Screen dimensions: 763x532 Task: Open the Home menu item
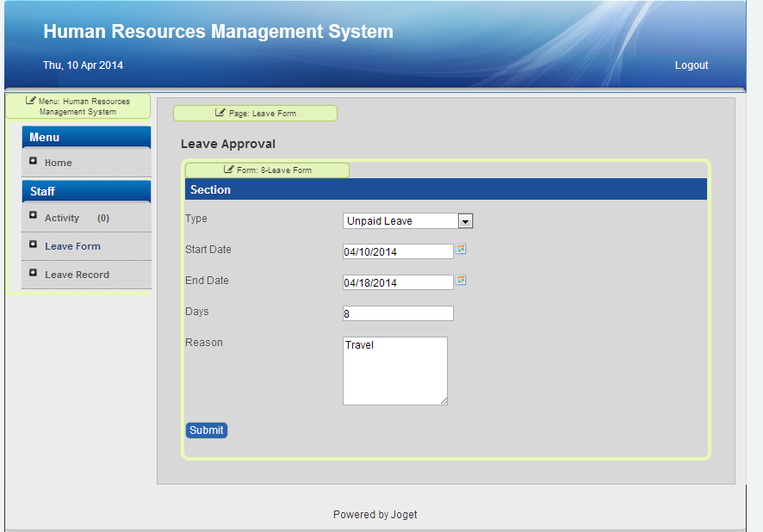[x=59, y=163]
